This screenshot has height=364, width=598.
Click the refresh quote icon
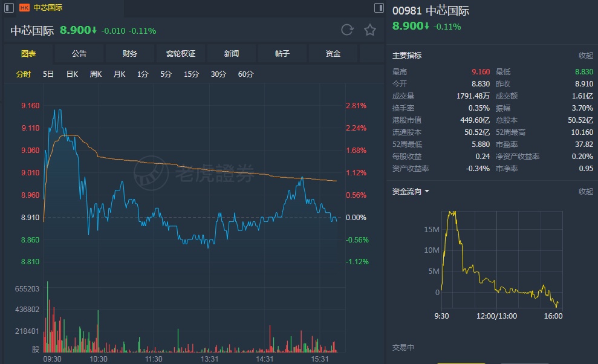347,30
